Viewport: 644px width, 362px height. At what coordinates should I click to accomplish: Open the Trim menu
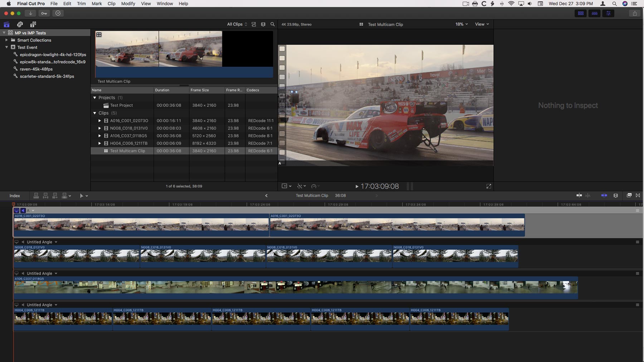[81, 4]
